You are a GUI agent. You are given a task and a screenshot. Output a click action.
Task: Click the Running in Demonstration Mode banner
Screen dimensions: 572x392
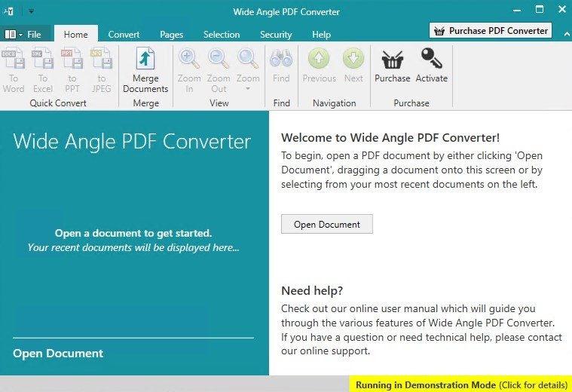point(461,385)
